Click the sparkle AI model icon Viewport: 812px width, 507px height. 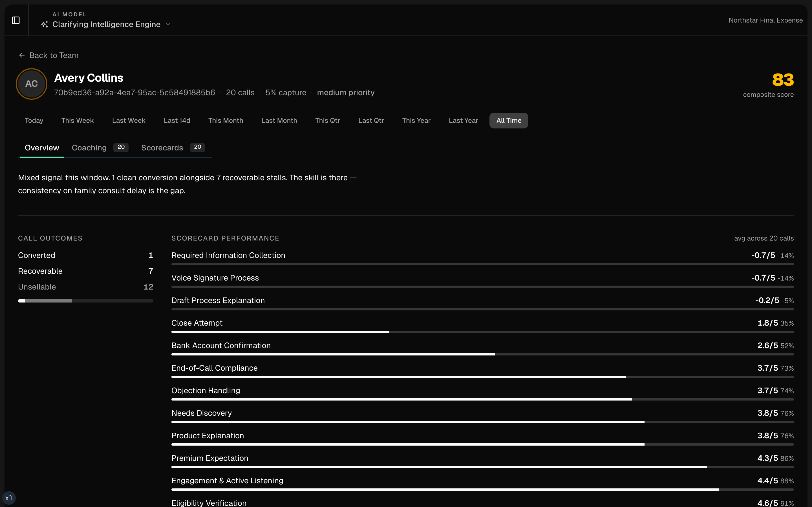coord(44,25)
